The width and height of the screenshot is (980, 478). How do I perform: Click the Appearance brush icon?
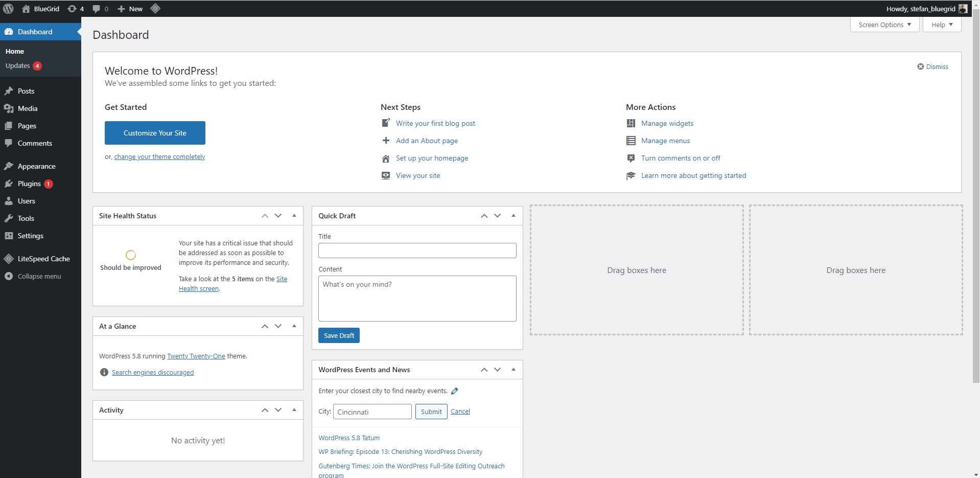(9, 166)
